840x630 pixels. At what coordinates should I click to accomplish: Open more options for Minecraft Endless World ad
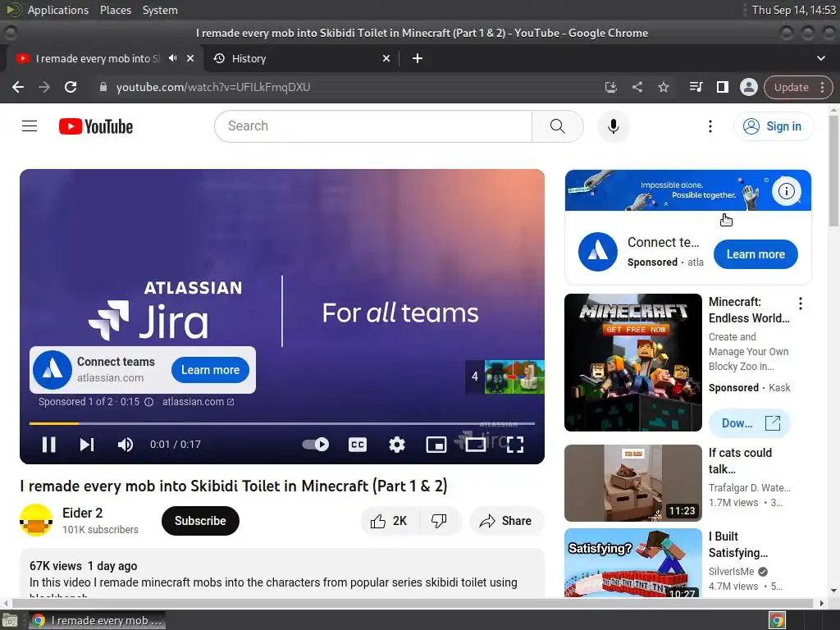801,304
